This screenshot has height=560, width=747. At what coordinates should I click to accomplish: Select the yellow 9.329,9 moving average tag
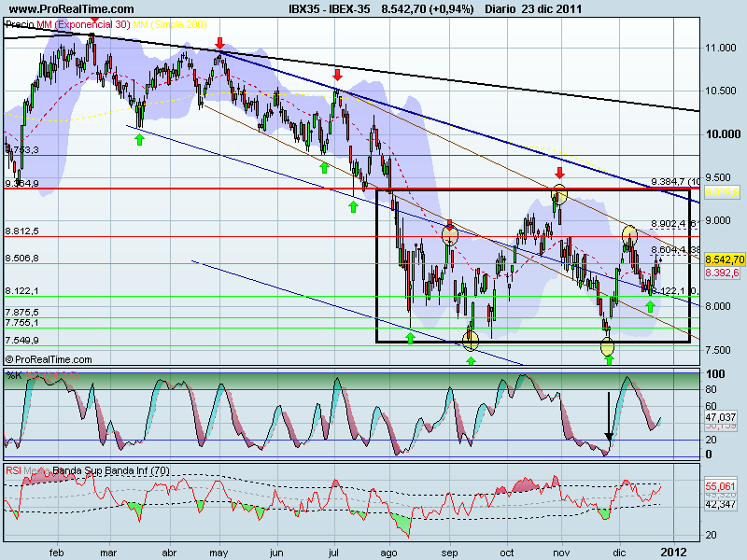[x=722, y=192]
